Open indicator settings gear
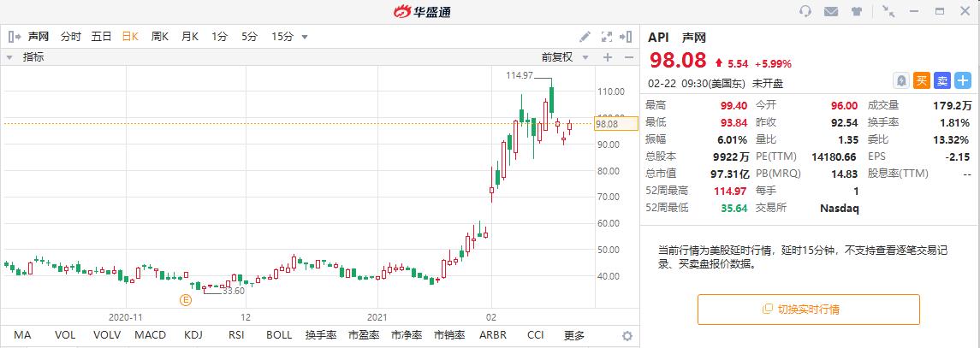This screenshot has width=980, height=348. point(627,336)
